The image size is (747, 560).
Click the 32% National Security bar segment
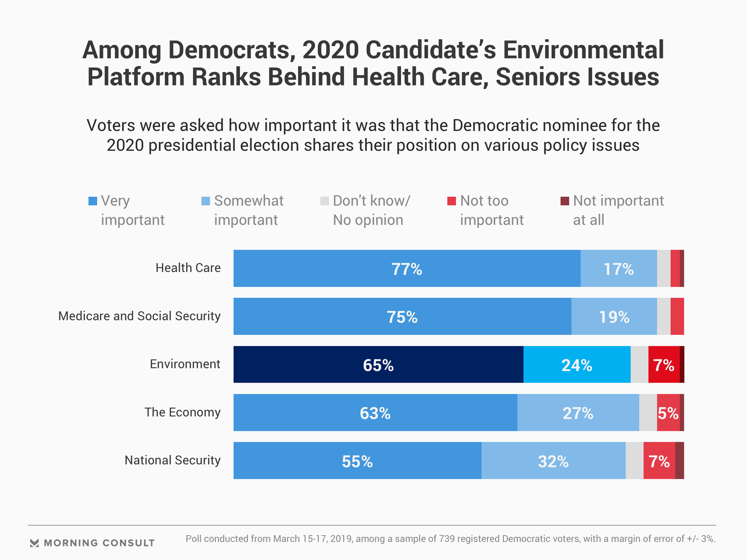point(553,461)
